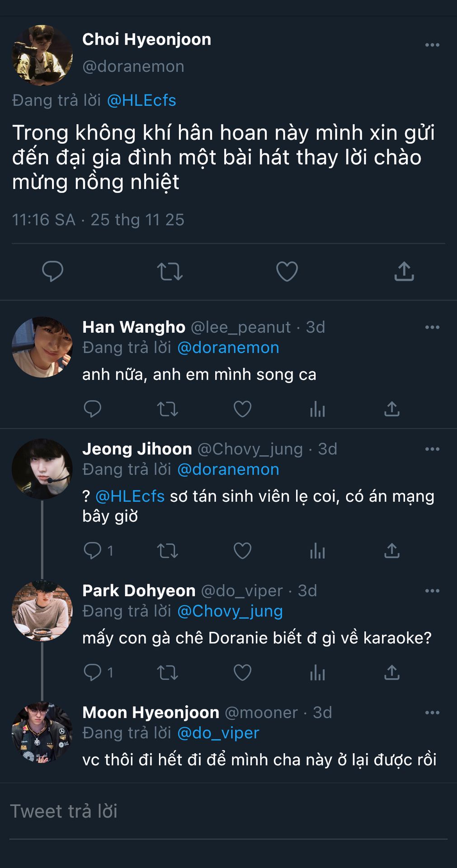Like Han Wangho's reply

click(x=242, y=409)
